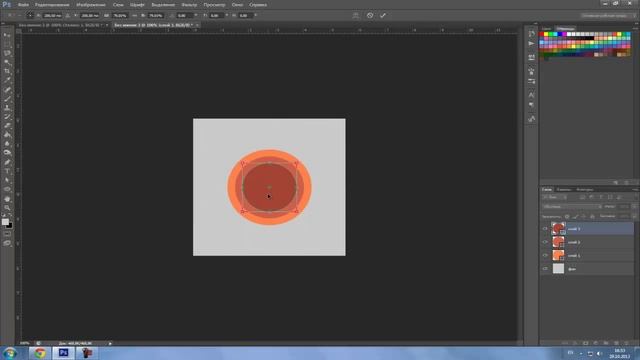Cancel the transform in options bar
The image size is (640, 360).
pyautogui.click(x=370, y=16)
